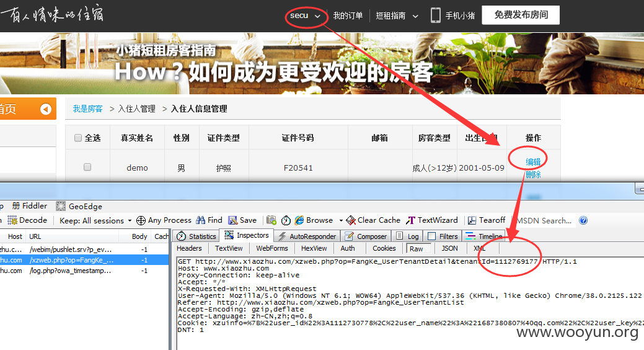Image resolution: width=644 pixels, height=350 pixels.
Task: Click the demo name cell
Action: (137, 168)
